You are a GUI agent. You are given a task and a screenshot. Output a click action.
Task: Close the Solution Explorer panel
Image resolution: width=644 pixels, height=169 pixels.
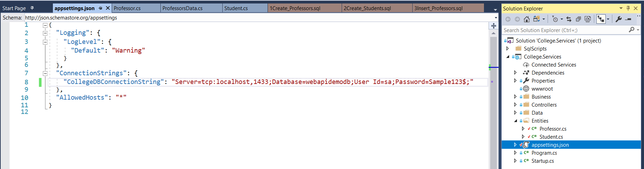(x=636, y=8)
